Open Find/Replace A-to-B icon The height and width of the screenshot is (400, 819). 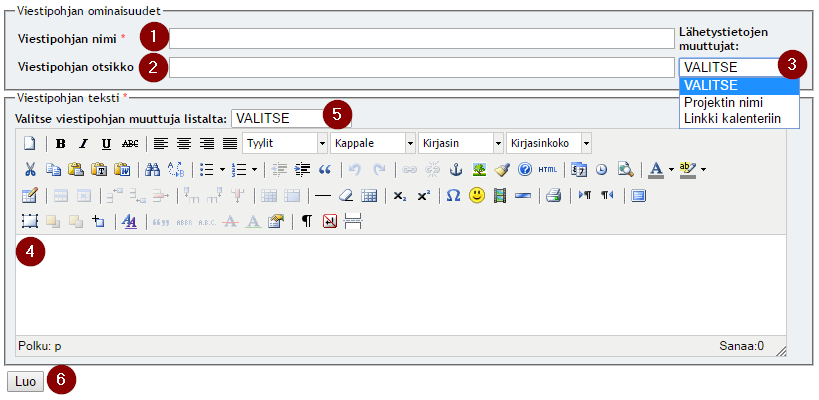[x=176, y=169]
